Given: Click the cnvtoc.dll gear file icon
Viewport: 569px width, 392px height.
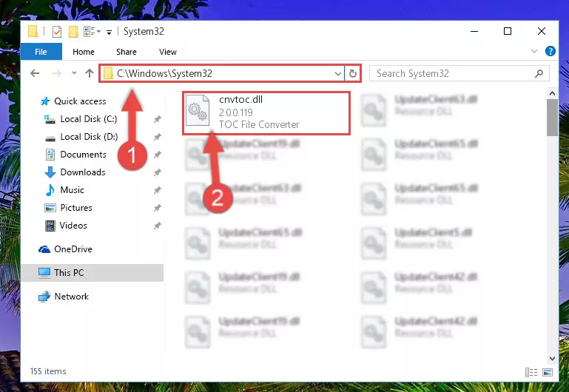Looking at the screenshot, I should pos(198,111).
